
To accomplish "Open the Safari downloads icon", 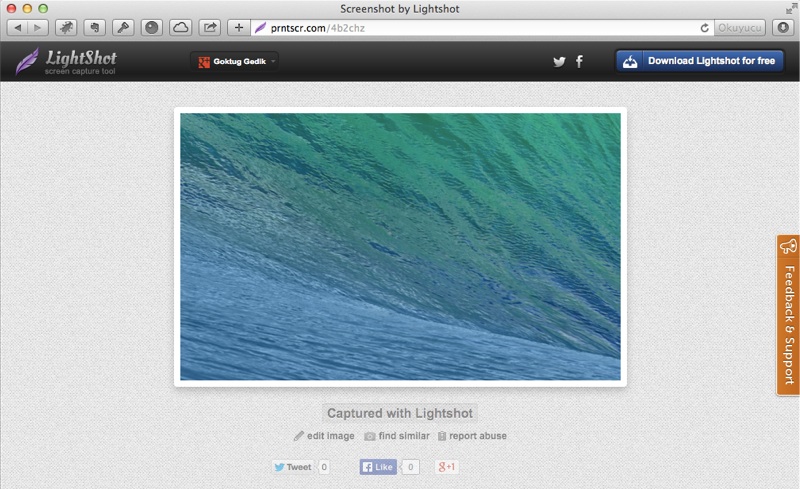I will coord(782,28).
